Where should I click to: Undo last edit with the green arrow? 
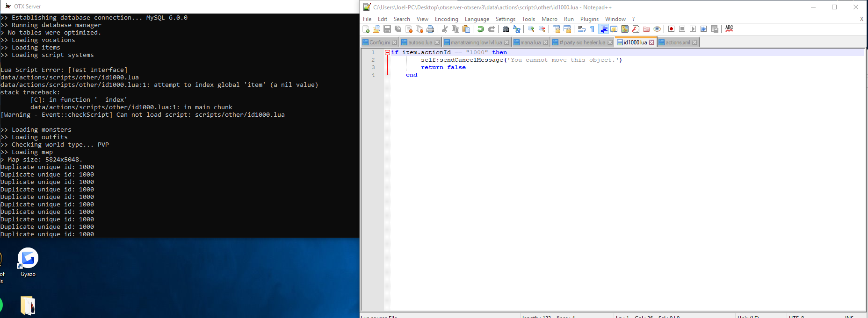(481, 29)
